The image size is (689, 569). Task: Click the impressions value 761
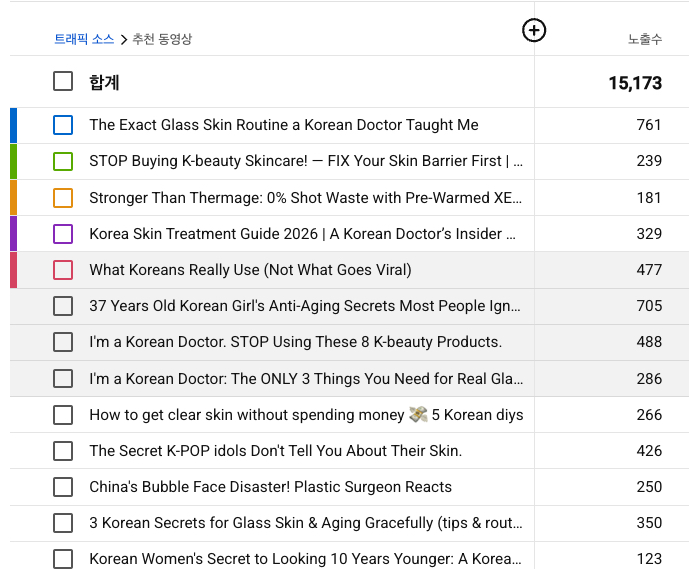[649, 125]
